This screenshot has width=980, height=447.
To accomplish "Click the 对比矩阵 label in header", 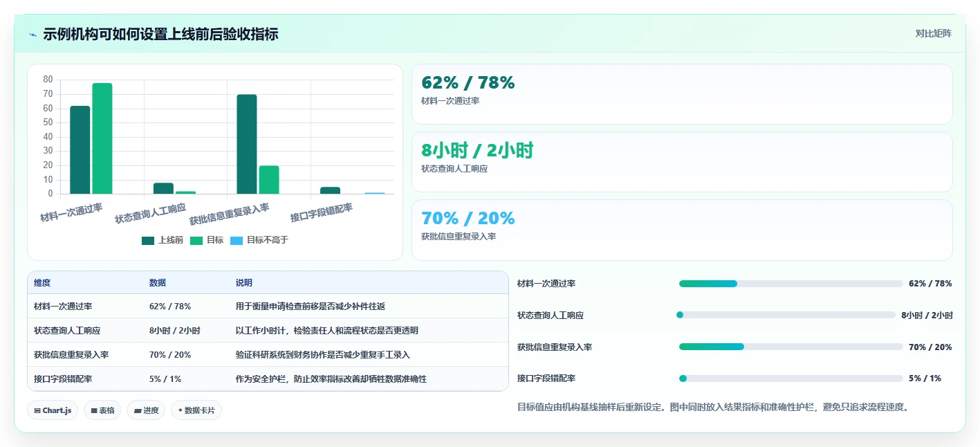I will click(x=933, y=33).
